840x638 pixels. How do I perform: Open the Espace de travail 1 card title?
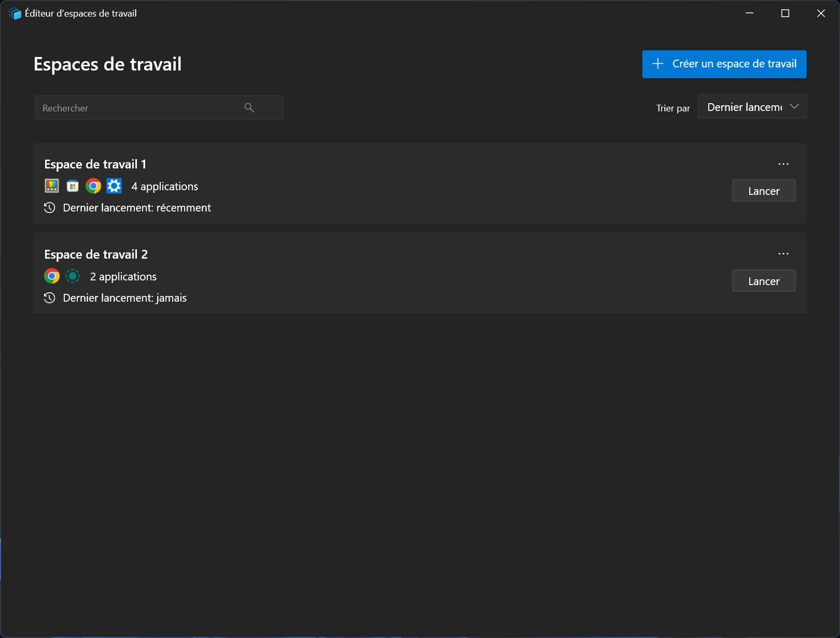[x=95, y=164]
